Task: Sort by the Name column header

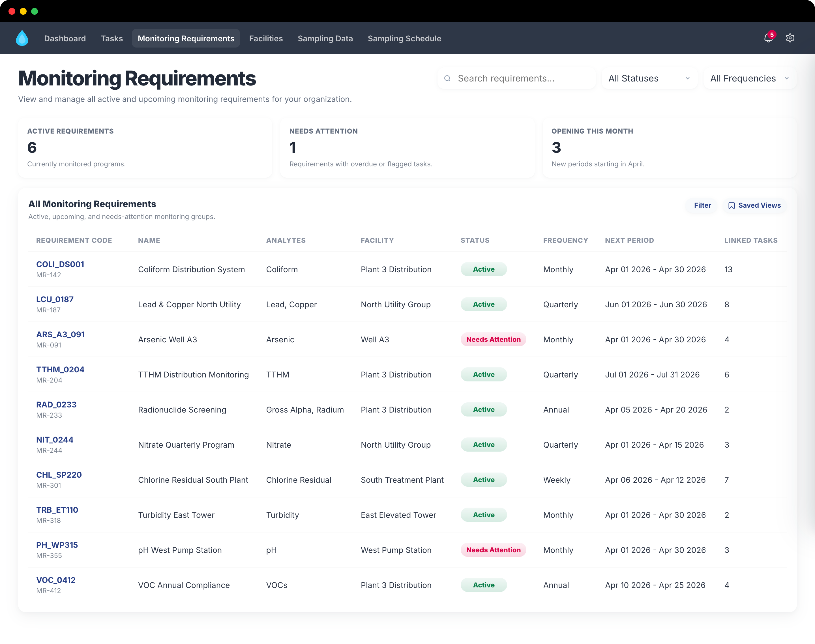Action: (149, 241)
